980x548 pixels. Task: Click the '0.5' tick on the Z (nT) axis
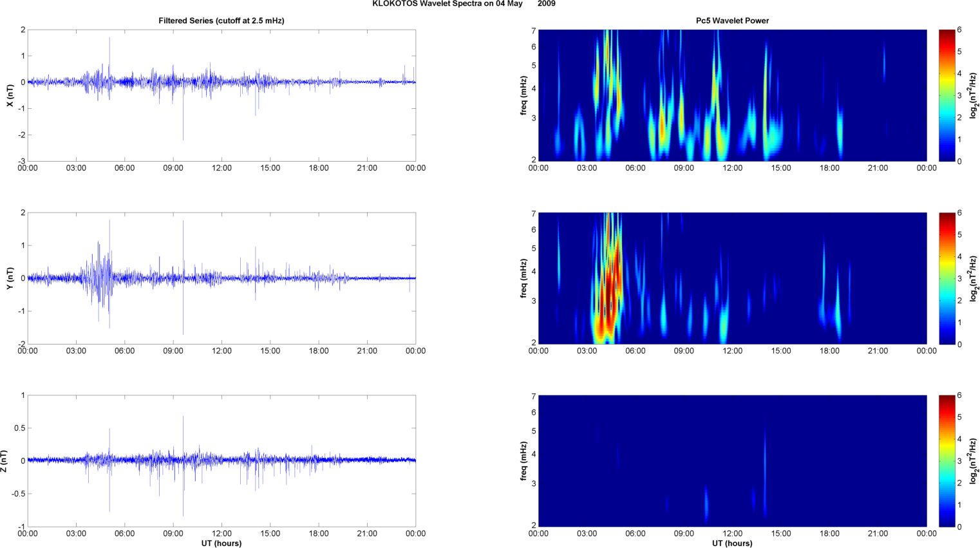pos(19,428)
